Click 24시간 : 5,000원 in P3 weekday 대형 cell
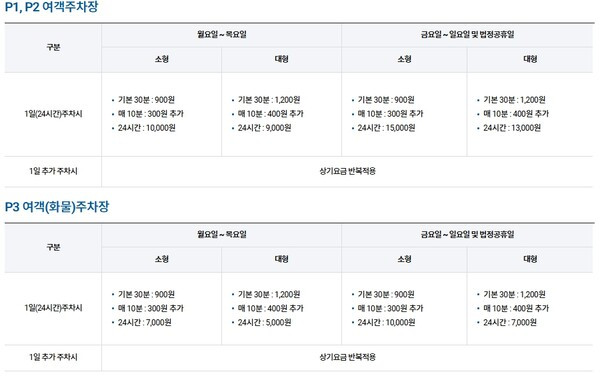Viewport: 600px width, 380px height. 264,323
